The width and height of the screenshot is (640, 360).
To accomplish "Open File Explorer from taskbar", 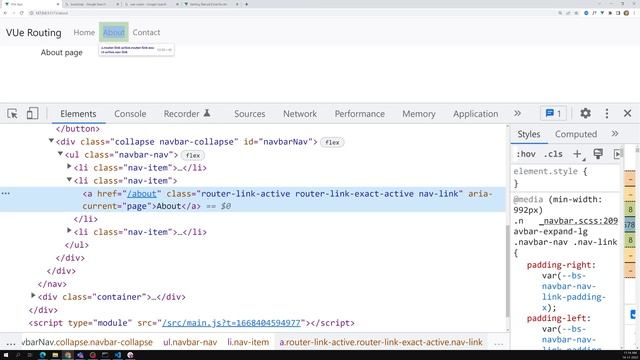I will tap(55, 355).
